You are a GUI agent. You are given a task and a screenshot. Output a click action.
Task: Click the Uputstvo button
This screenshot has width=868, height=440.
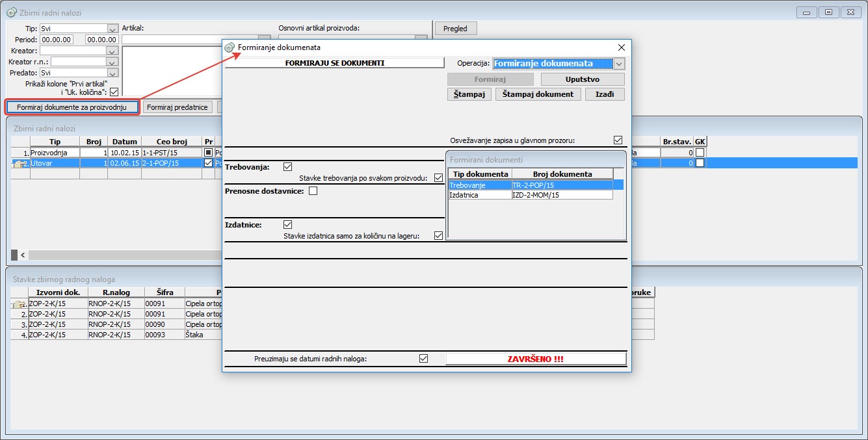[583, 79]
